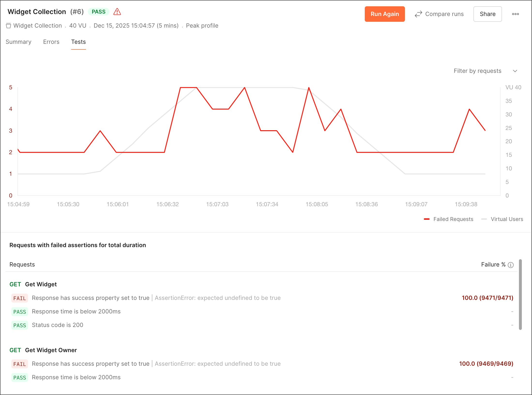
Task: Switch to the Errors tab
Action: pyautogui.click(x=51, y=42)
